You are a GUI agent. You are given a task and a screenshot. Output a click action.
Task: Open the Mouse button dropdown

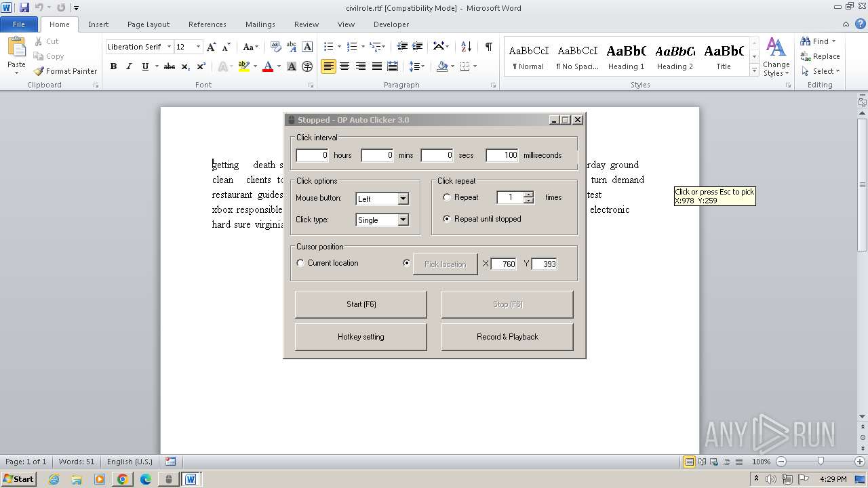coord(403,199)
